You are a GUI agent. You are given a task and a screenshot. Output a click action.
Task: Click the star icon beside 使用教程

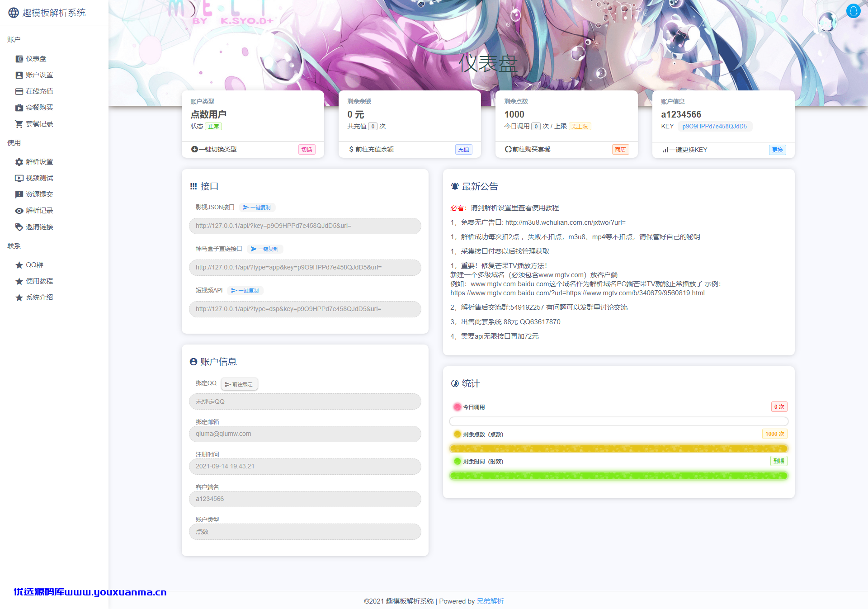[19, 281]
